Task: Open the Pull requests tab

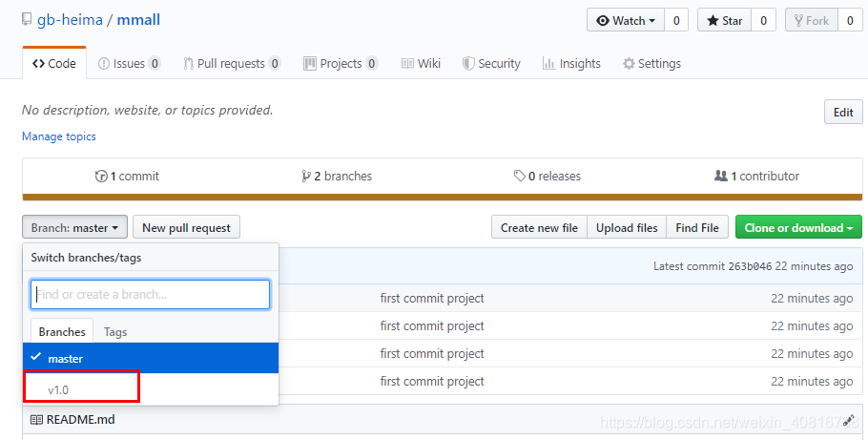Action: coord(232,63)
